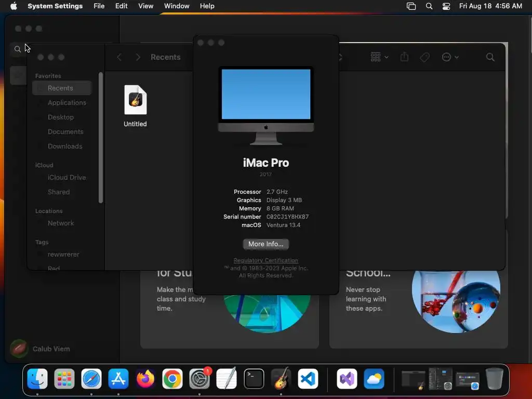
Task: Select Downloads in Finder sidebar
Action: point(62,146)
